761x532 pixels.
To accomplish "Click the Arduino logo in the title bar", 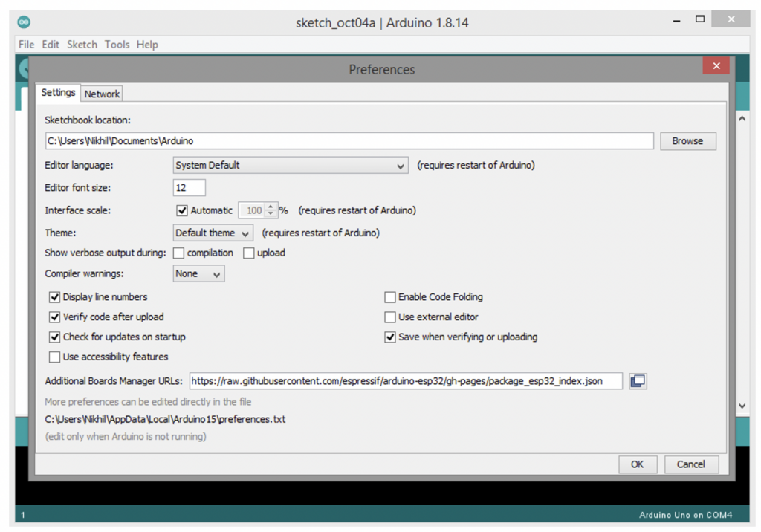I will 23,22.
